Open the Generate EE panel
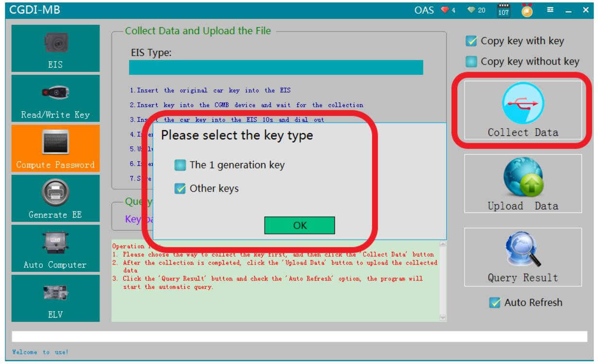600x364 pixels. point(55,199)
